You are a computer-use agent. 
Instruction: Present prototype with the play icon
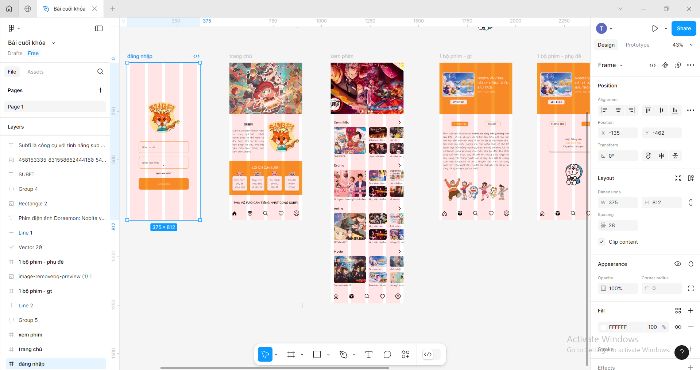pos(654,28)
